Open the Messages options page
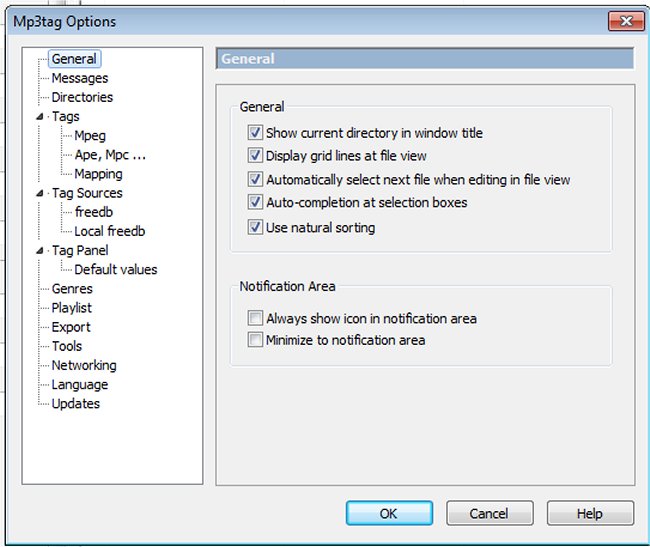650x547 pixels. [x=80, y=78]
